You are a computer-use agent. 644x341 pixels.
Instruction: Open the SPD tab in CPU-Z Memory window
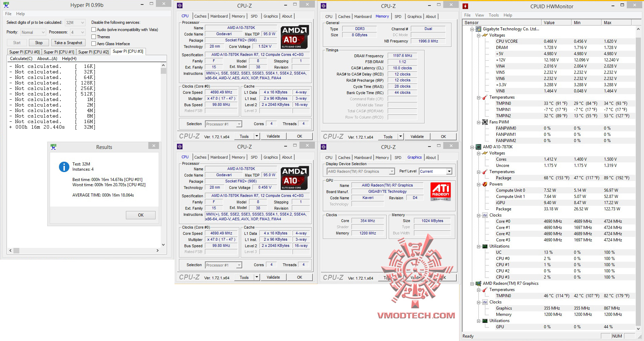point(398,17)
